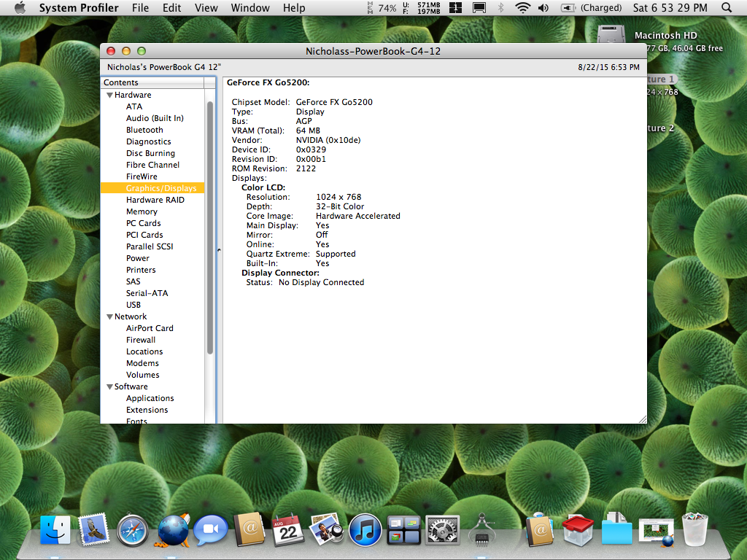Select Printers item
This screenshot has width=747, height=560.
click(141, 270)
